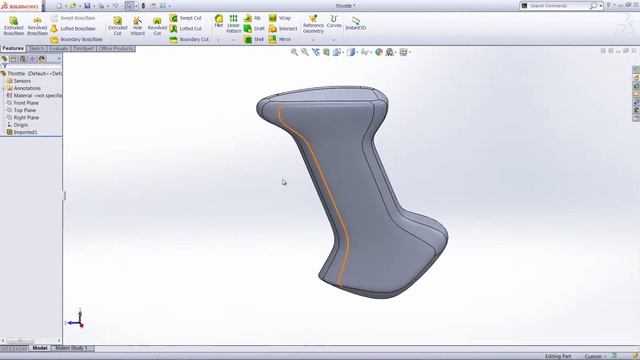Select the Rib feature
Viewport: 640px width, 360px height.
253,18
